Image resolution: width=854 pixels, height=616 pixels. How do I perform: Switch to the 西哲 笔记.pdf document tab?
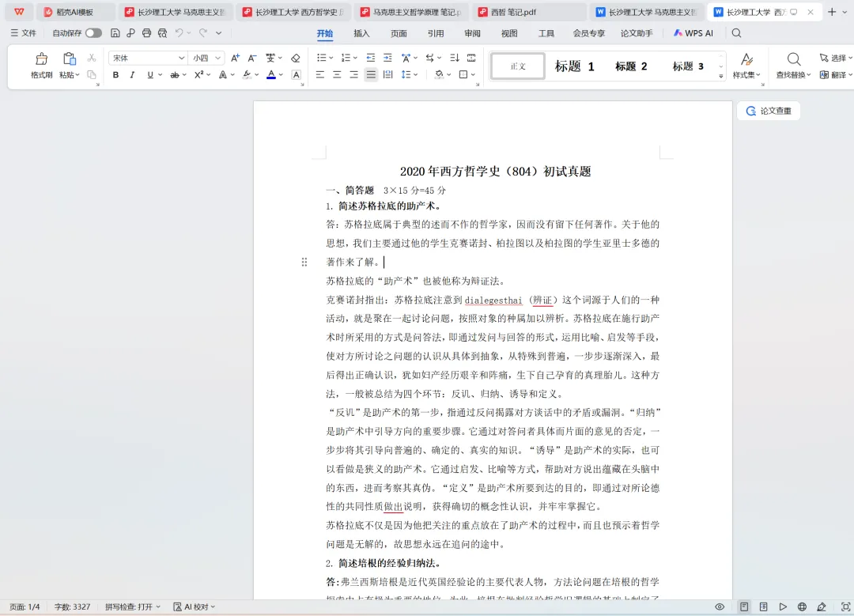[527, 12]
